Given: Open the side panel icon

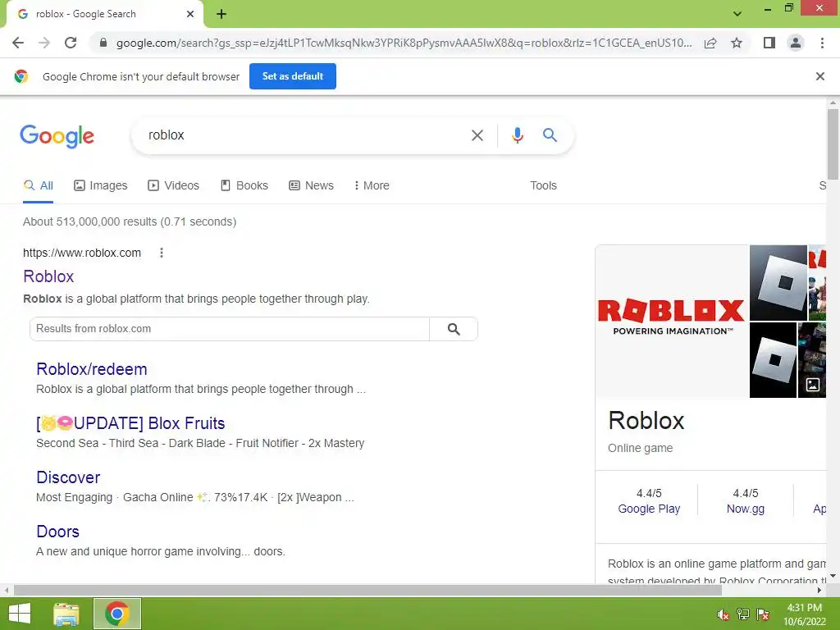Looking at the screenshot, I should pyautogui.click(x=769, y=43).
